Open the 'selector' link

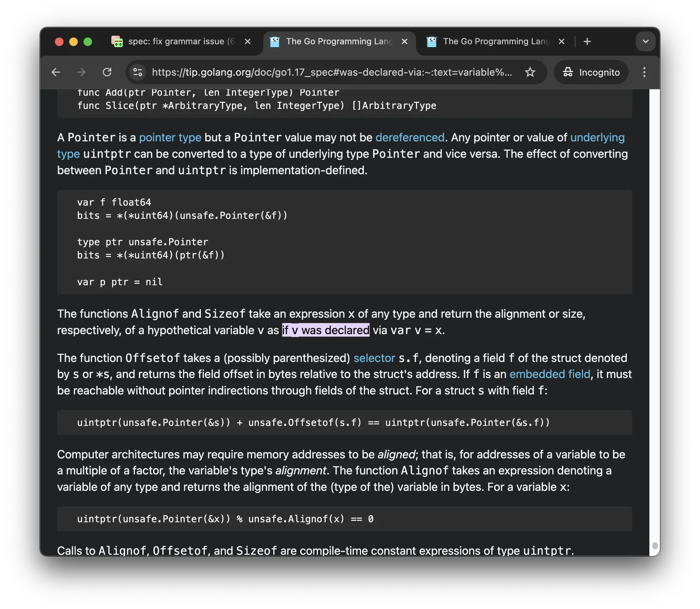[374, 358]
